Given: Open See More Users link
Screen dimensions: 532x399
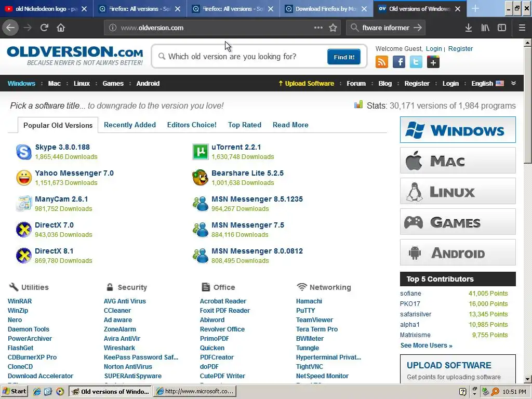Looking at the screenshot, I should pyautogui.click(x=426, y=345).
